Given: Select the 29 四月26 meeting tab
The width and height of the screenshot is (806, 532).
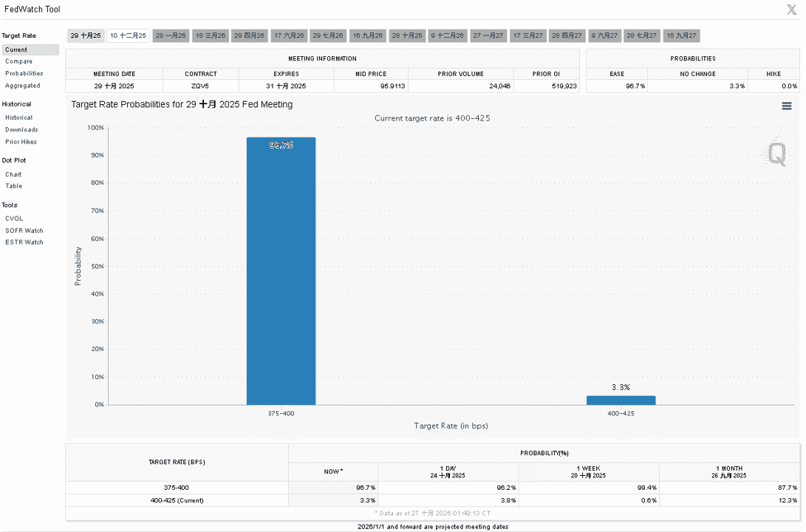Looking at the screenshot, I should coord(249,35).
